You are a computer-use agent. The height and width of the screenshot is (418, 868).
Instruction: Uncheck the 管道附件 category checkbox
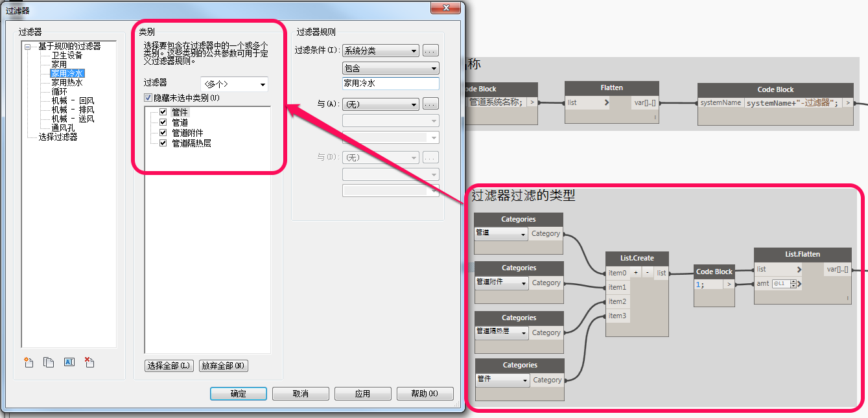(163, 132)
